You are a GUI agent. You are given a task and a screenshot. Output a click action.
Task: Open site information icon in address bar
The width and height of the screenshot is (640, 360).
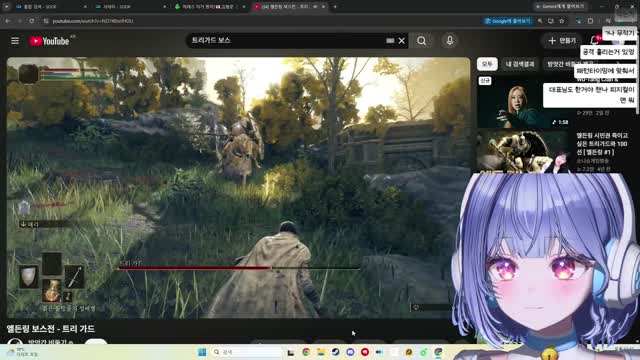coord(46,21)
